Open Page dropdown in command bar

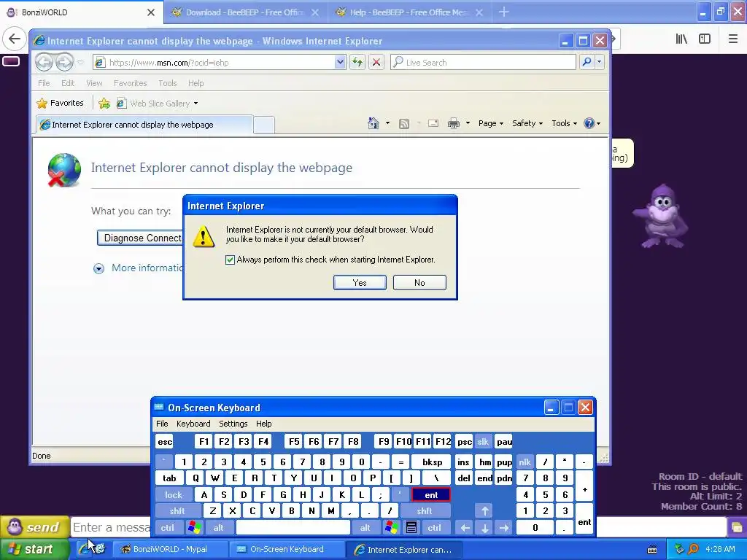(x=491, y=123)
